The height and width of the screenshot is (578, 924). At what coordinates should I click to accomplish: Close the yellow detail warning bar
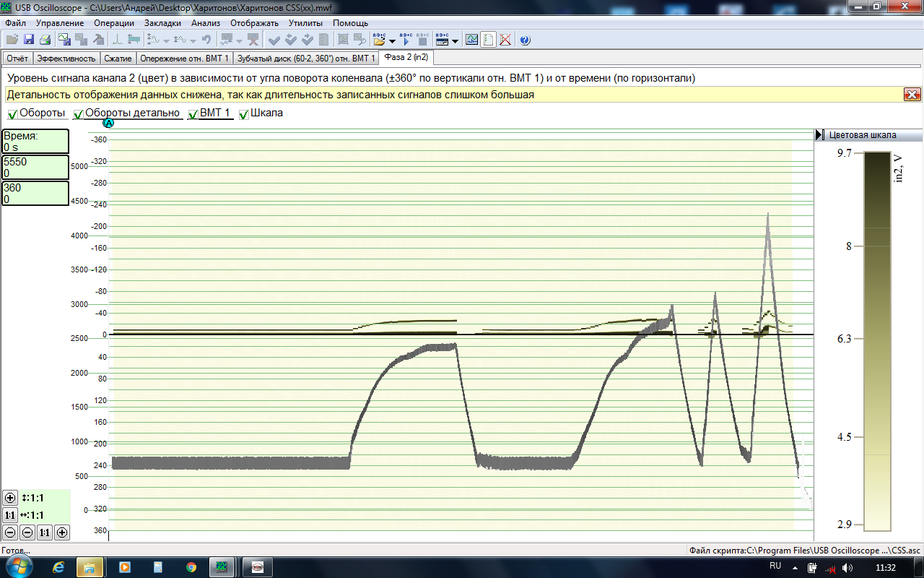point(912,95)
